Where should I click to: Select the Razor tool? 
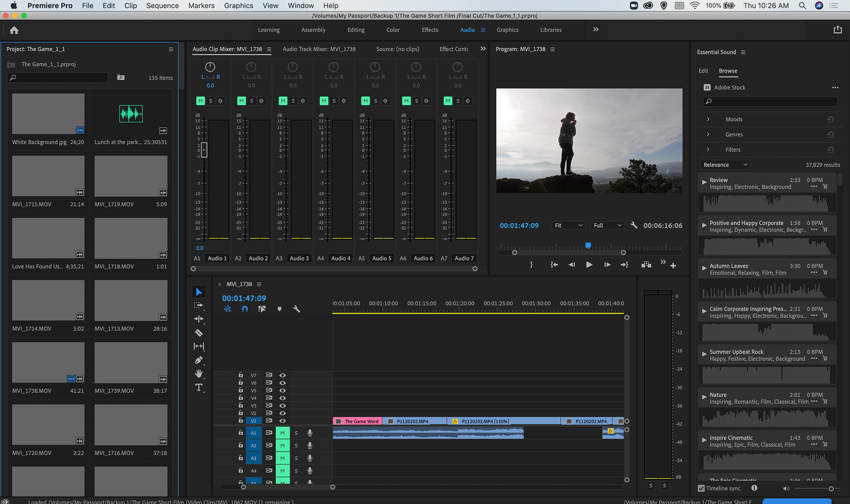[199, 333]
